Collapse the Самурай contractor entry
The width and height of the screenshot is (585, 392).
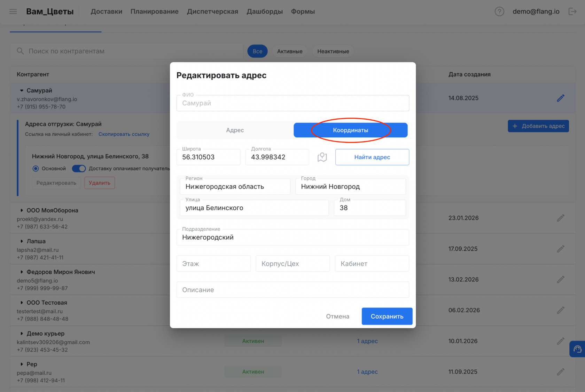coord(21,90)
